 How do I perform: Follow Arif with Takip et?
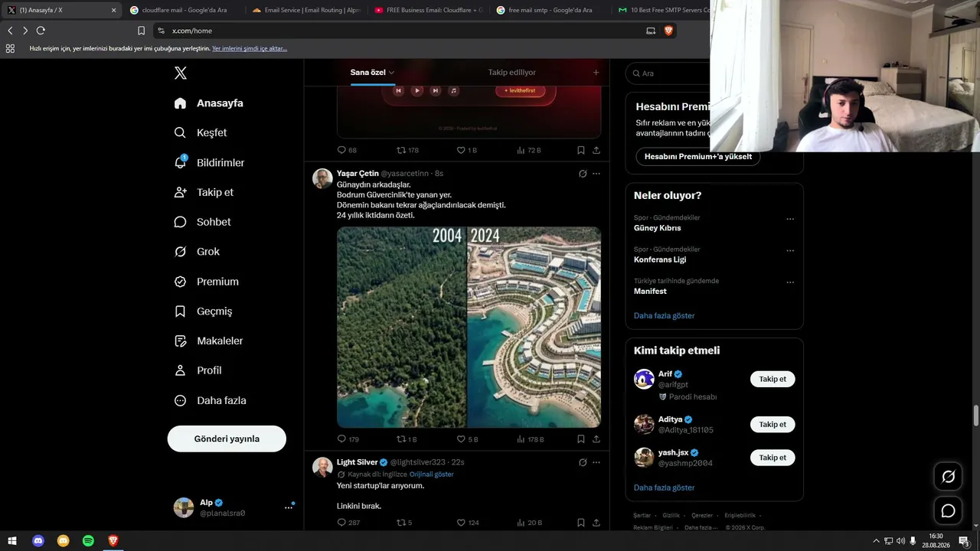coord(773,379)
